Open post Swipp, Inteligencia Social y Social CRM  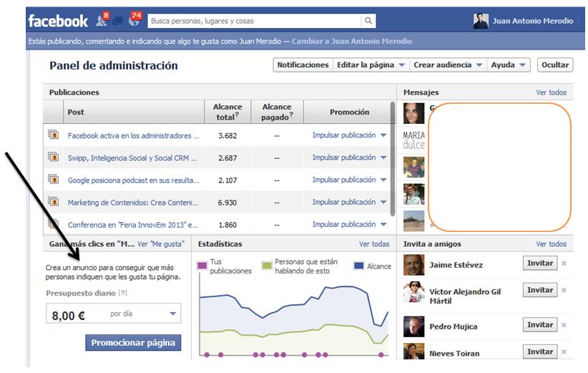coord(132,158)
